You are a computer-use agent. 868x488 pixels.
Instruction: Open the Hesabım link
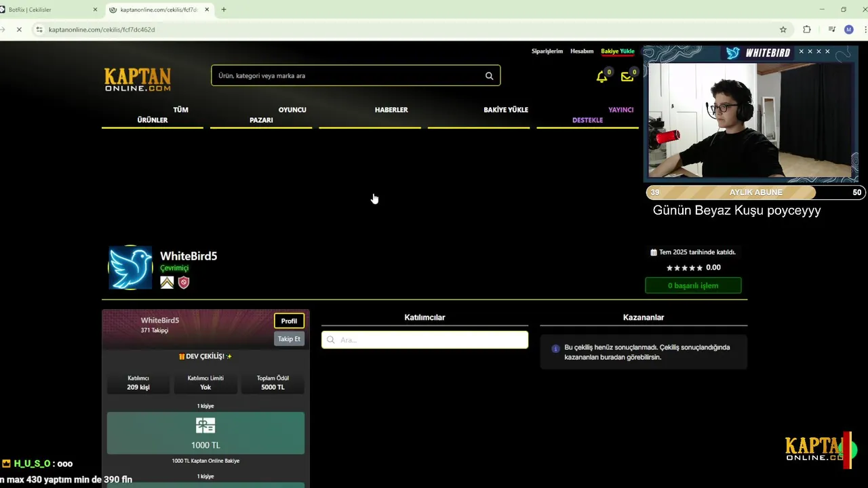point(582,52)
